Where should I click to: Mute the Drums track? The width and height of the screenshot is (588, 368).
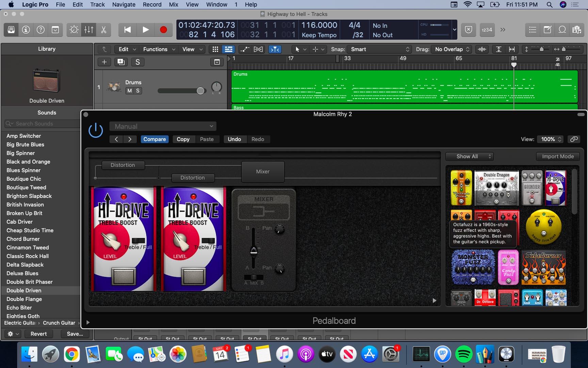[129, 91]
